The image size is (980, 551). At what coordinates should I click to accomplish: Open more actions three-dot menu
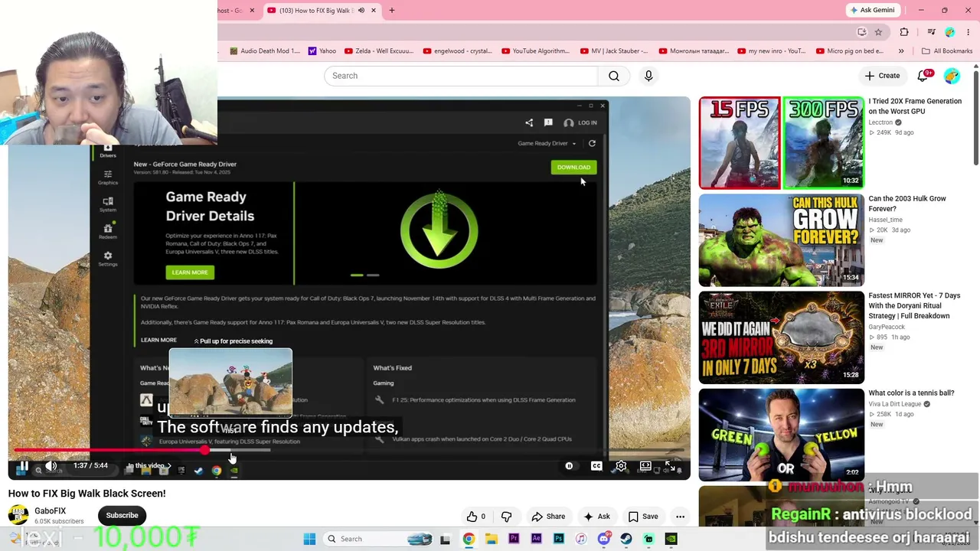[680, 517]
